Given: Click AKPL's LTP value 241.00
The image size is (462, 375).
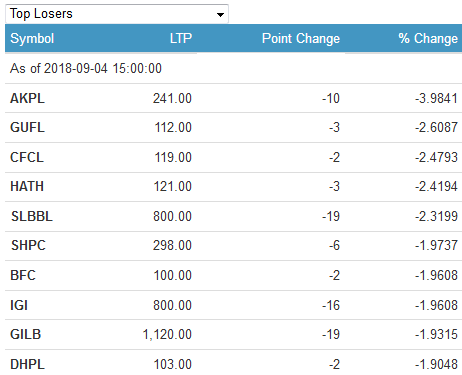Looking at the screenshot, I should (x=172, y=98).
